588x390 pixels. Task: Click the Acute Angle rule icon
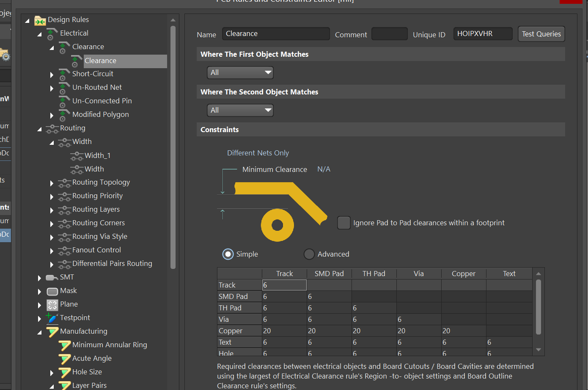(x=64, y=359)
